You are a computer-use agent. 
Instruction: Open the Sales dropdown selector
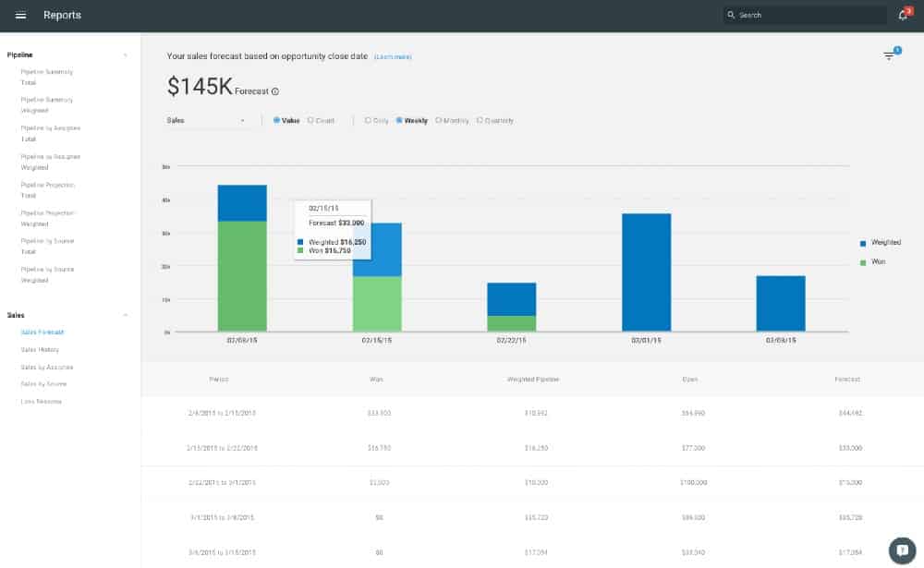(x=206, y=121)
